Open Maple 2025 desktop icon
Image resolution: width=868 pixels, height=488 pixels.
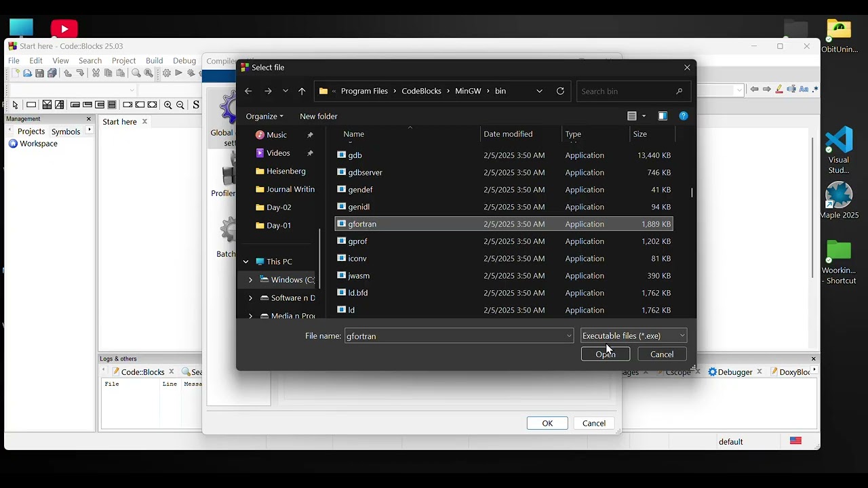pos(839,201)
